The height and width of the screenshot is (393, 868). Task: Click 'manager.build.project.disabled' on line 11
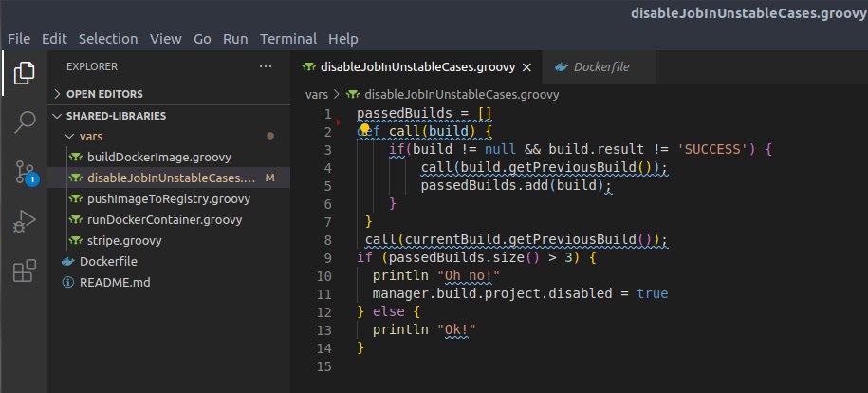point(492,293)
